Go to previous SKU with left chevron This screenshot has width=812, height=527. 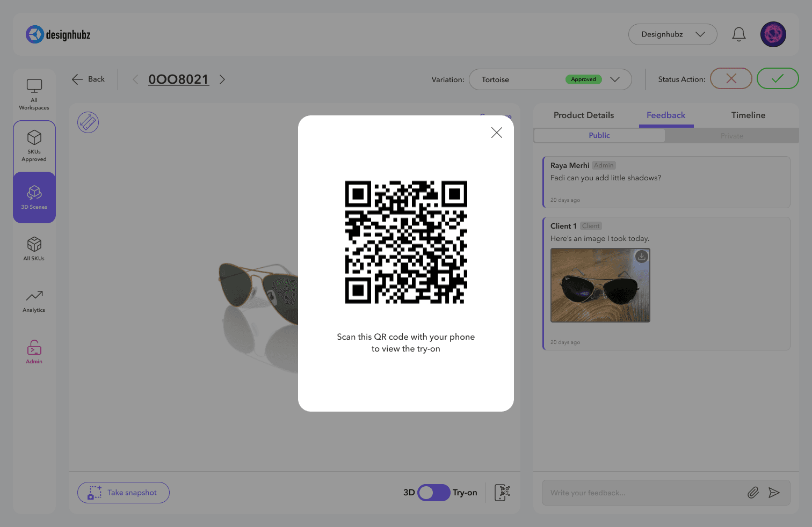[x=135, y=79]
